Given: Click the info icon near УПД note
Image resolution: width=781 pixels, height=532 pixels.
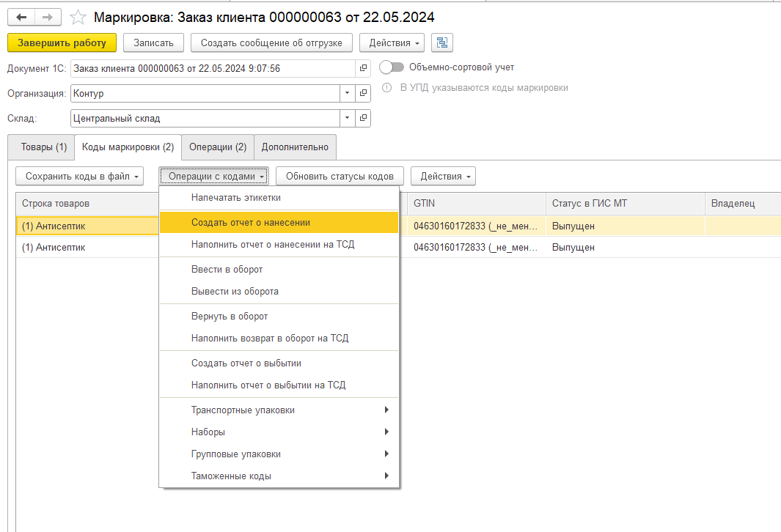Looking at the screenshot, I should (386, 88).
